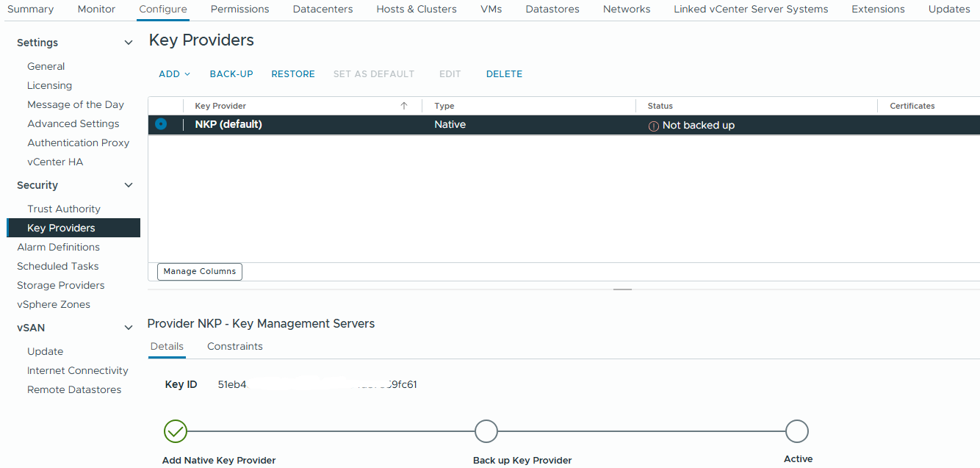Open General settings
This screenshot has width=980, height=468.
pos(46,66)
